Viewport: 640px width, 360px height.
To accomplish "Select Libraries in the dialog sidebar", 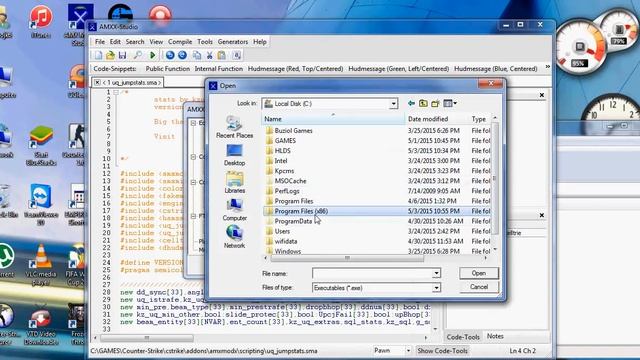I will click(x=234, y=182).
